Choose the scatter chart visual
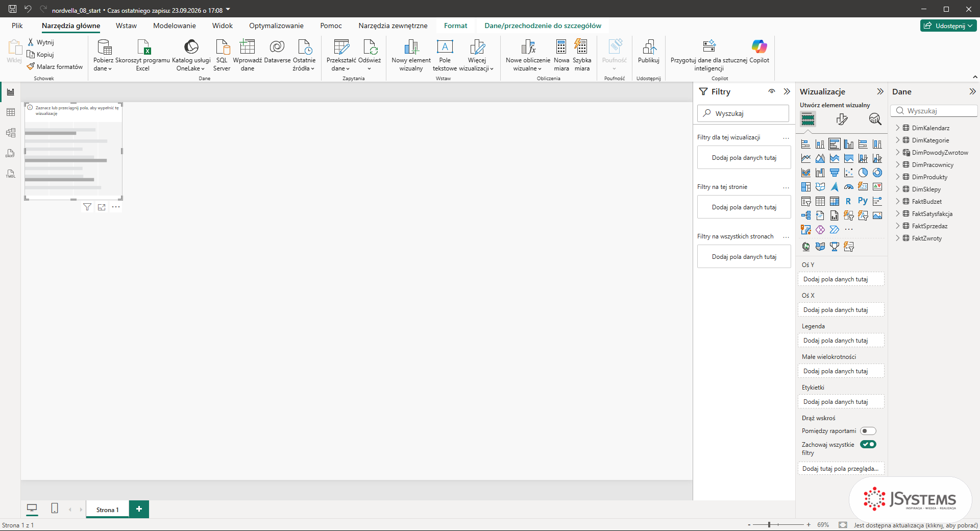This screenshot has height=531, width=980. 849,173
